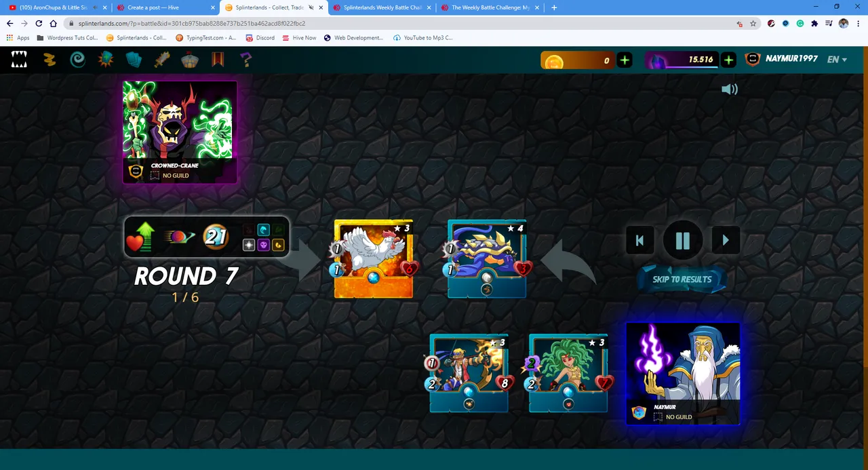Open the purple question mark Help icon
Screen dimensions: 868x470
tap(246, 60)
